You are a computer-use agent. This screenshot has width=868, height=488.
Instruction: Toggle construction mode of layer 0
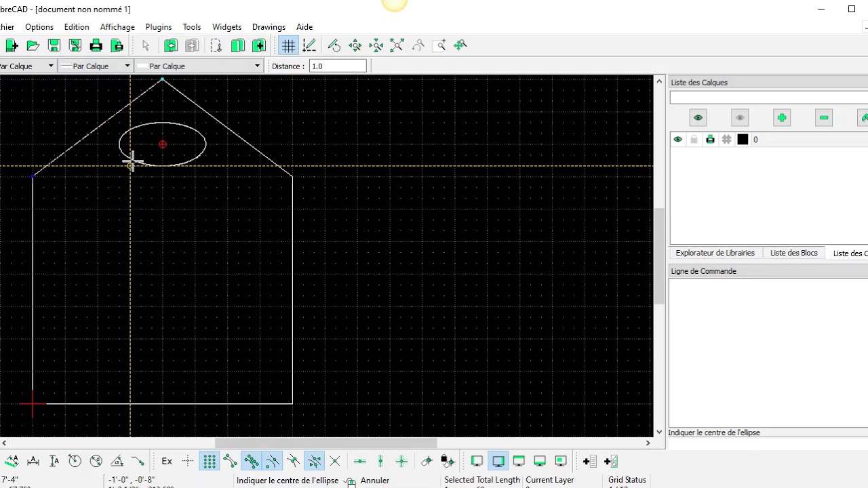726,140
